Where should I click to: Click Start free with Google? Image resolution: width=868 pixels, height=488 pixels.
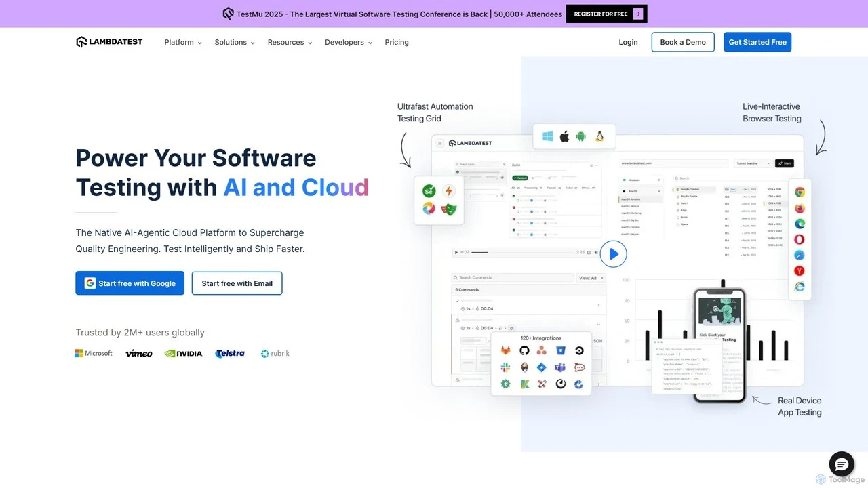pyautogui.click(x=130, y=283)
